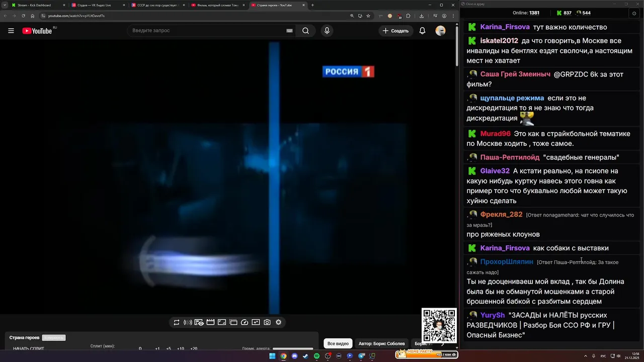Click the ПрохорШляпин username in chat
This screenshot has height=362, width=644.
click(x=507, y=262)
